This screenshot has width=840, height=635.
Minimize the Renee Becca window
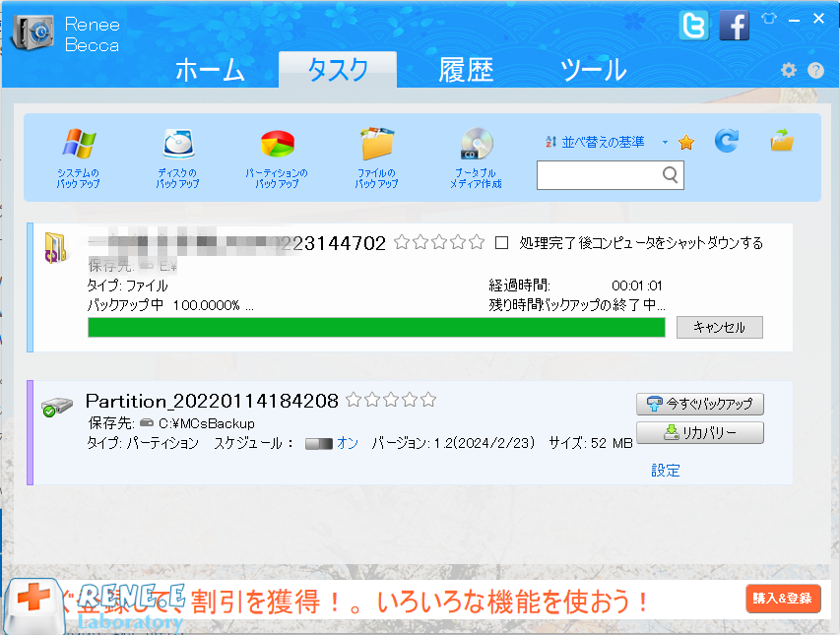[x=794, y=20]
